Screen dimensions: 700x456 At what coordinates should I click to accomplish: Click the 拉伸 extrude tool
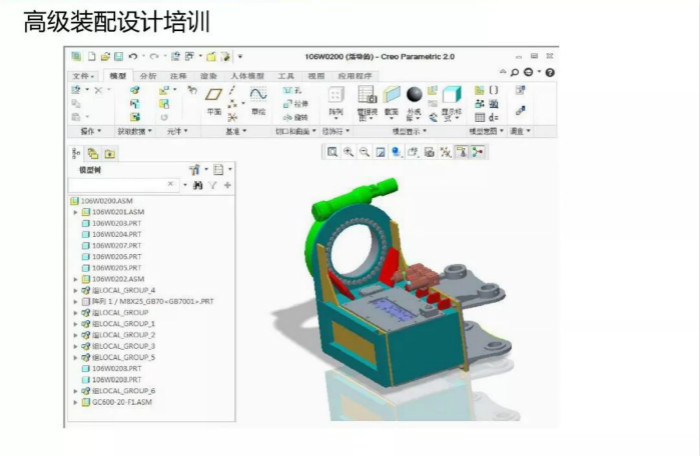[x=296, y=104]
